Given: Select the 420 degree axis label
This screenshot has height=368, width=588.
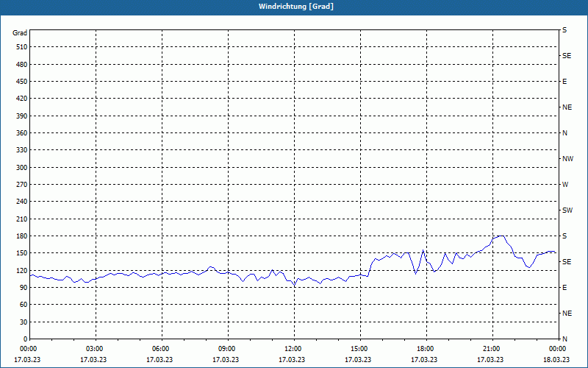Looking at the screenshot, I should [x=22, y=99].
